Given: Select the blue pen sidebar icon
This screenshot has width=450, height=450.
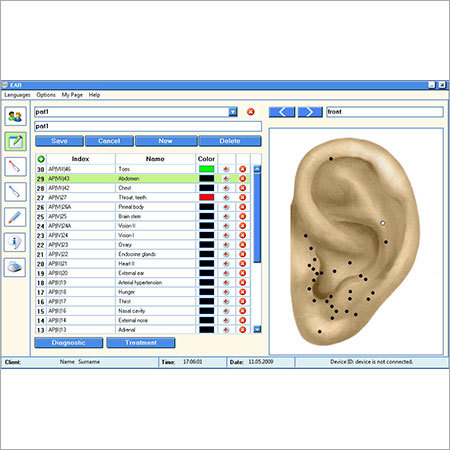Looking at the screenshot, I should point(15,217).
